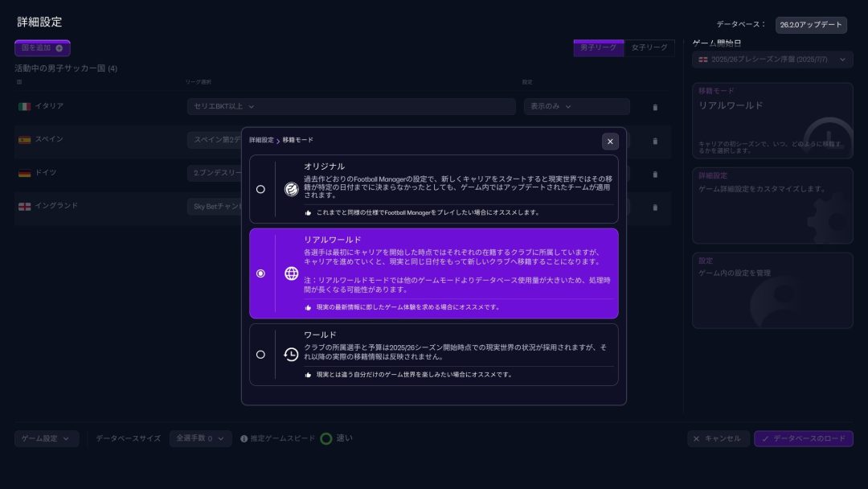Viewport: 868px width, 489px height.
Task: Click the globe icon in リアルワールド option
Action: [x=291, y=273]
